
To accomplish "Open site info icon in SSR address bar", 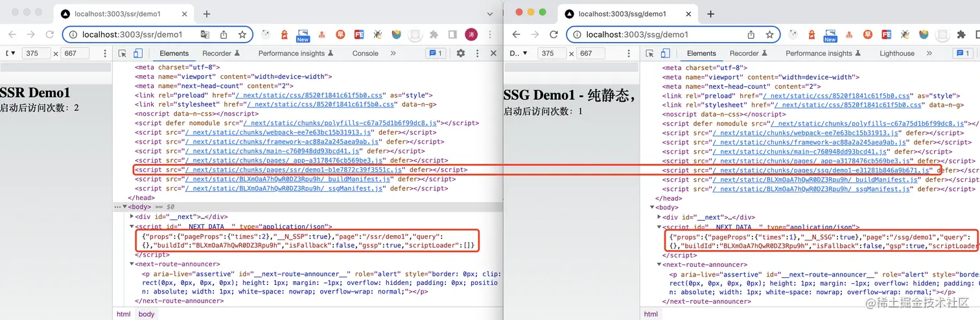I will 73,34.
